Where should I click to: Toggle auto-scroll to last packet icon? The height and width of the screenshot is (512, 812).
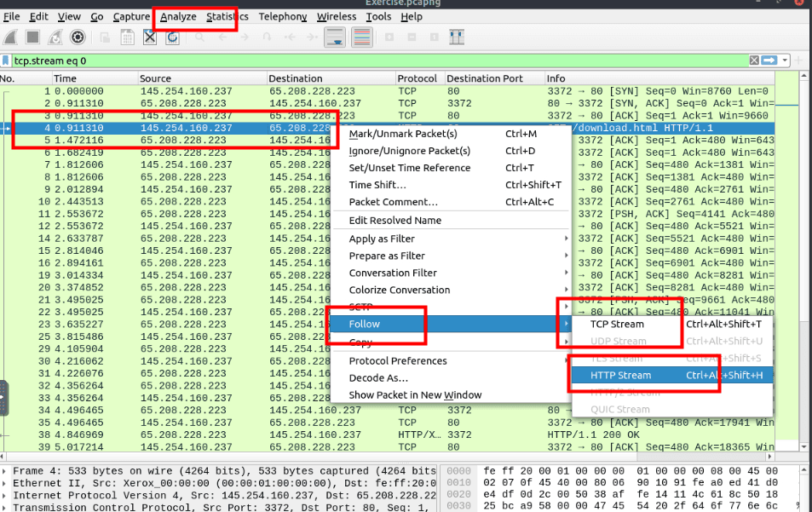click(x=335, y=37)
